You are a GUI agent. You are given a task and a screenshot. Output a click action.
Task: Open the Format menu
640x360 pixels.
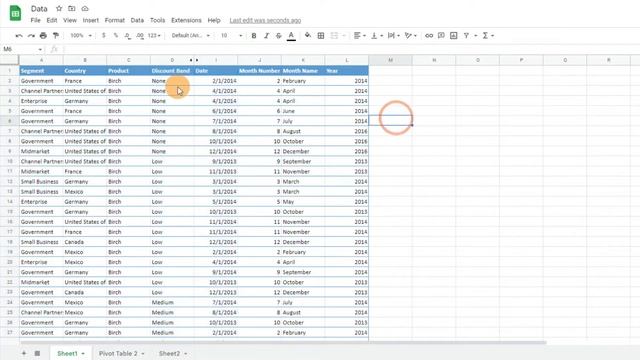pyautogui.click(x=115, y=20)
